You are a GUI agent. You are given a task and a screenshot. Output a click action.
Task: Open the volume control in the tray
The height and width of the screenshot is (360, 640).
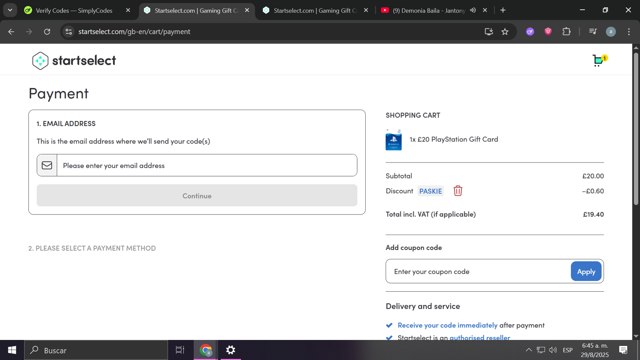553,350
